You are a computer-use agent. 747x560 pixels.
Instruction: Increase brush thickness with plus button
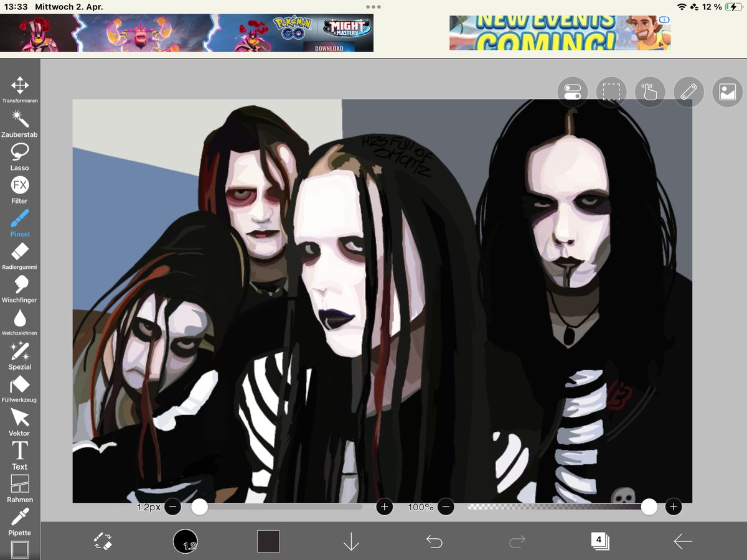(384, 507)
